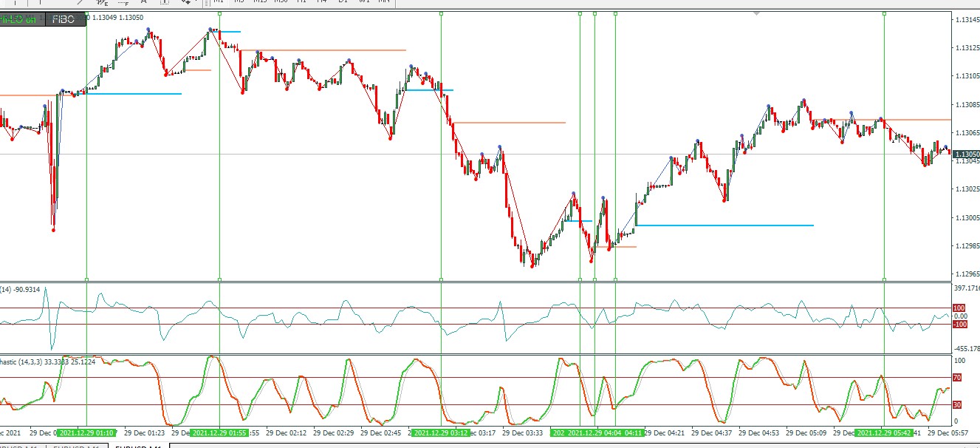This screenshot has height=448, width=980.
Task: Click time axis label 29 Dec 01:23
Action: [145, 432]
